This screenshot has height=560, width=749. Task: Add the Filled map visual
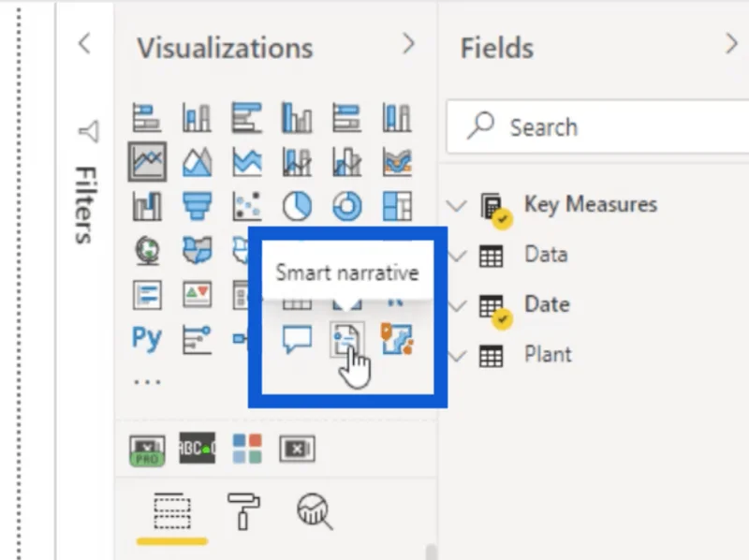[197, 250]
